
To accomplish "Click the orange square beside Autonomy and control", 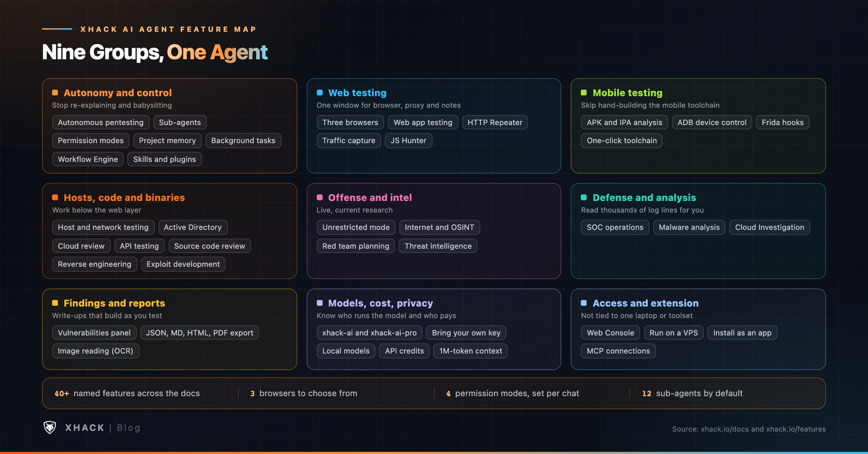I will (x=55, y=93).
